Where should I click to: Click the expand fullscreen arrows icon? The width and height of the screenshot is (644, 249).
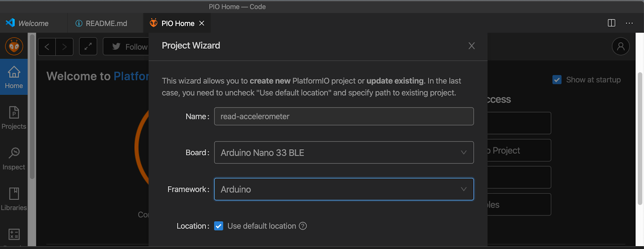tap(88, 47)
